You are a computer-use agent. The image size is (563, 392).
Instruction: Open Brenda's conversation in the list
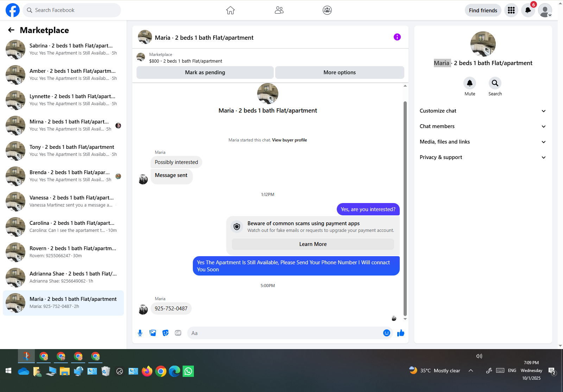63,176
